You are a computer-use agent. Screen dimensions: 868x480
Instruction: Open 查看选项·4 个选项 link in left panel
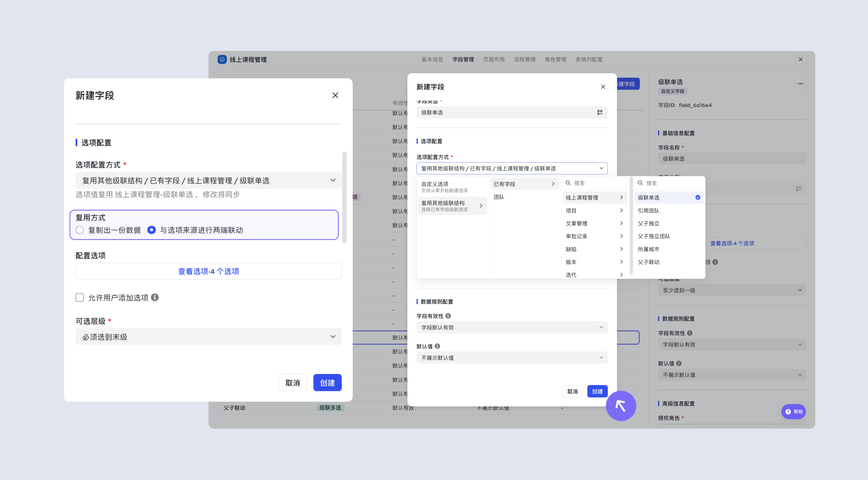[209, 271]
